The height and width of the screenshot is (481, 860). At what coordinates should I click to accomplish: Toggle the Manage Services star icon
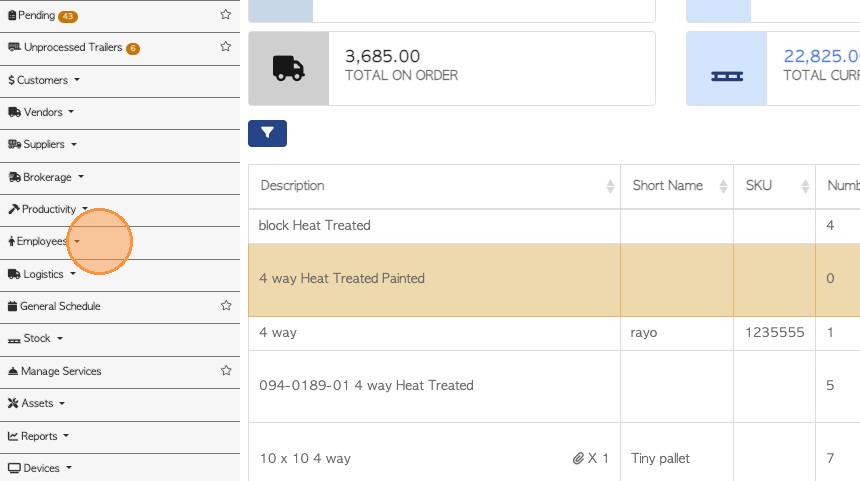tap(226, 371)
